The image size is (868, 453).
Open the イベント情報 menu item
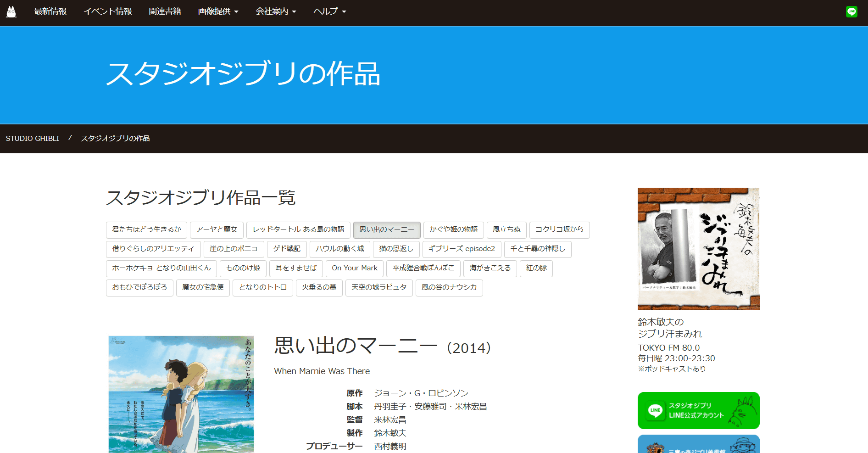click(108, 11)
